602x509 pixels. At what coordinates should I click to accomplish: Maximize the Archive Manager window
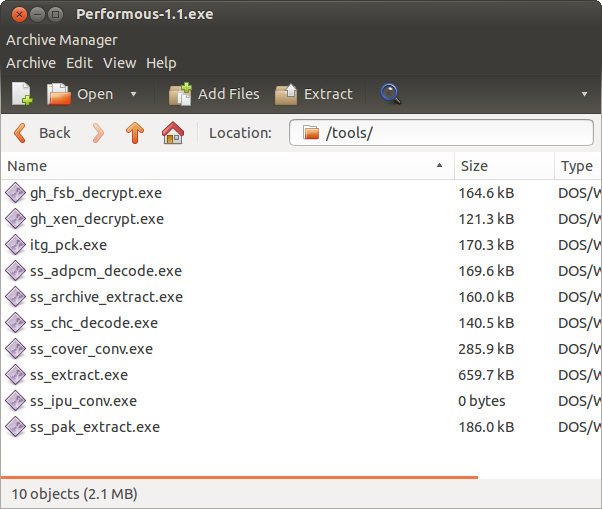click(x=56, y=15)
